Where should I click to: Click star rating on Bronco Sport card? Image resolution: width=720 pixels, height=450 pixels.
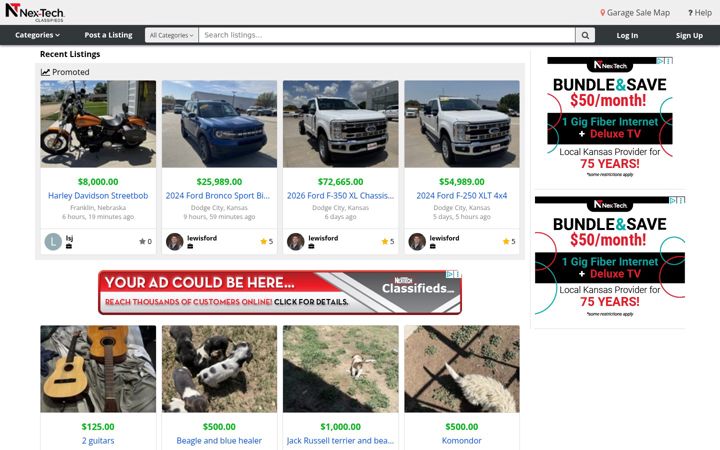pos(266,242)
